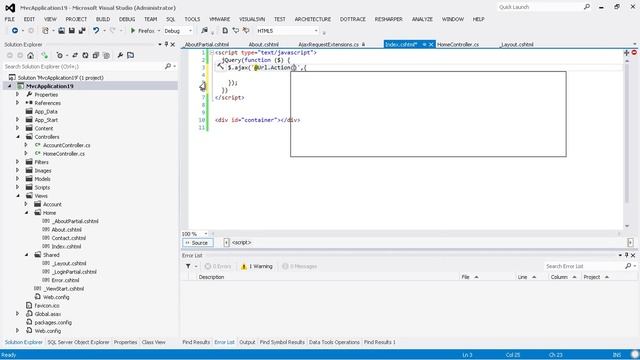Viewport: 640px width, 360px height.
Task: Open the BUILD menu
Action: point(103,19)
